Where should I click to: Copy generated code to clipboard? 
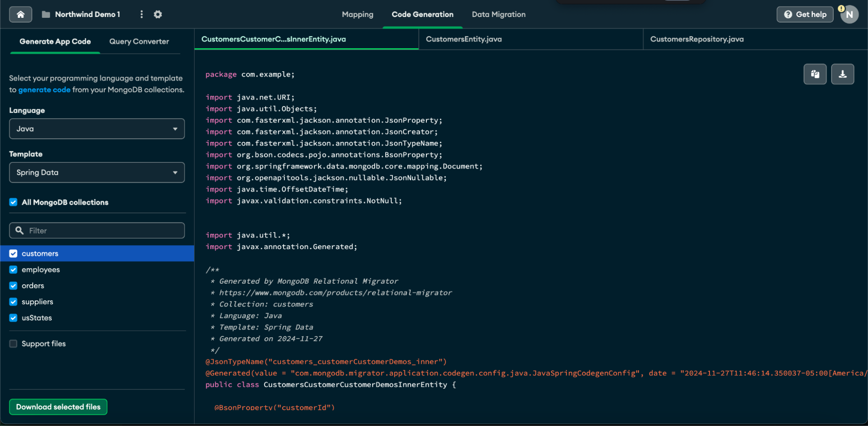point(815,74)
